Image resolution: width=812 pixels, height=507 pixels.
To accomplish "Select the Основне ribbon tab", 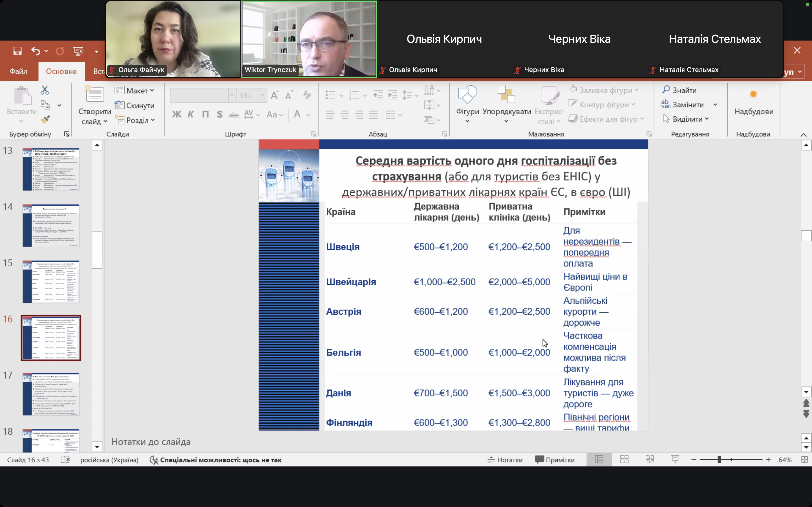I will point(61,71).
